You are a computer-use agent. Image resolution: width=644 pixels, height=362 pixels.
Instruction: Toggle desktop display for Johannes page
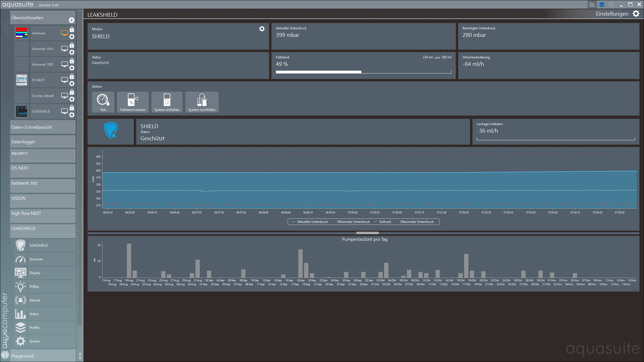click(65, 33)
